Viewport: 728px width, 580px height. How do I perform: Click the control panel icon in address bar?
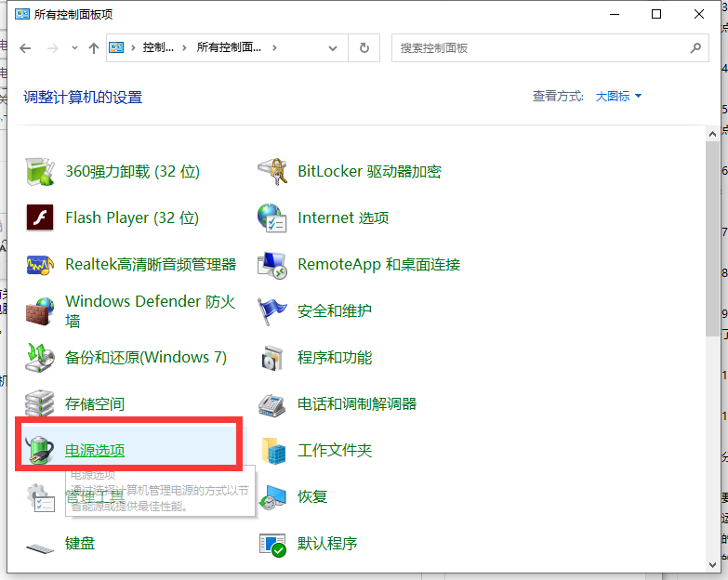[116, 47]
